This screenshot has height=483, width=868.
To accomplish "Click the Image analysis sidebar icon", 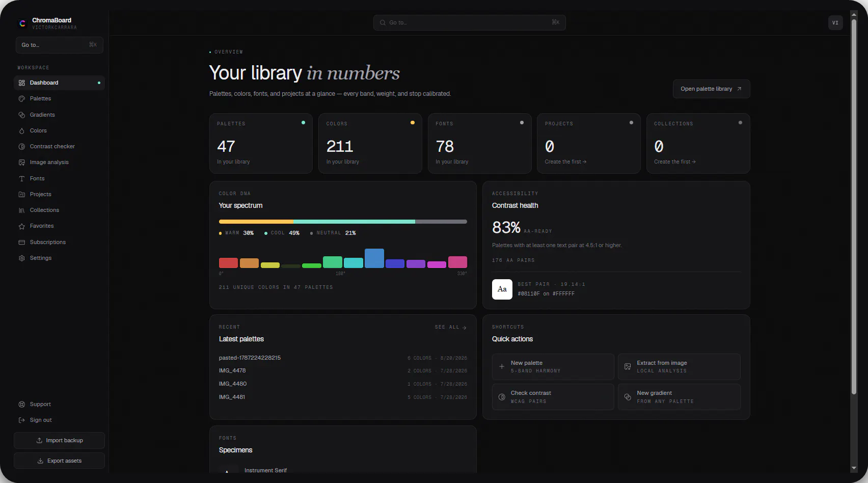I will pyautogui.click(x=22, y=163).
